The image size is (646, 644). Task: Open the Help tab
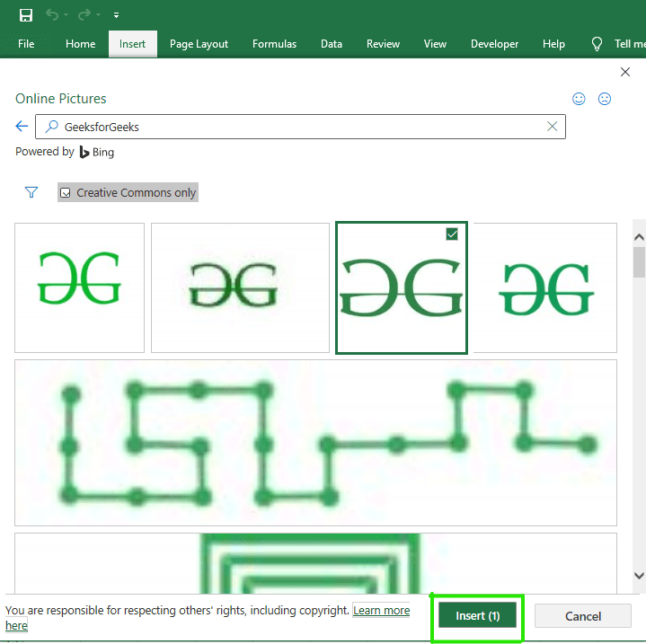pos(553,44)
